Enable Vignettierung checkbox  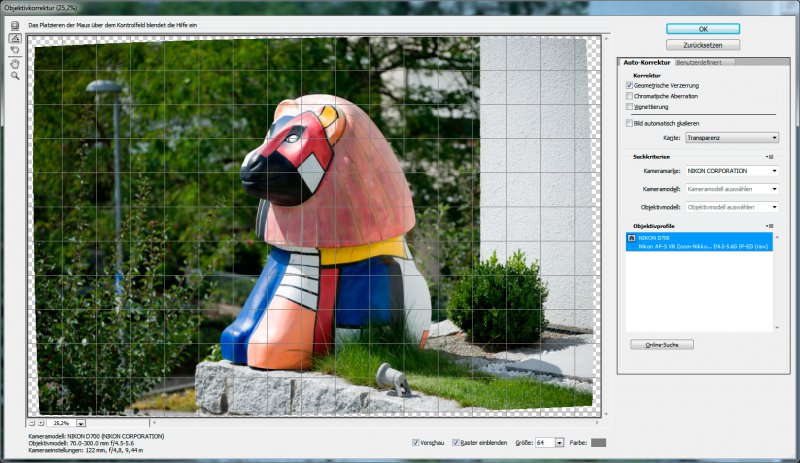click(629, 107)
